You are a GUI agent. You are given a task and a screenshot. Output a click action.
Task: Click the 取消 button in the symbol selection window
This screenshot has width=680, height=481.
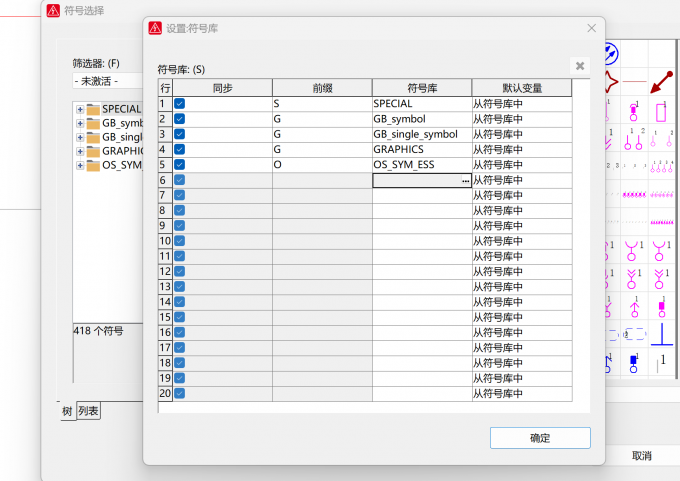[642, 456]
